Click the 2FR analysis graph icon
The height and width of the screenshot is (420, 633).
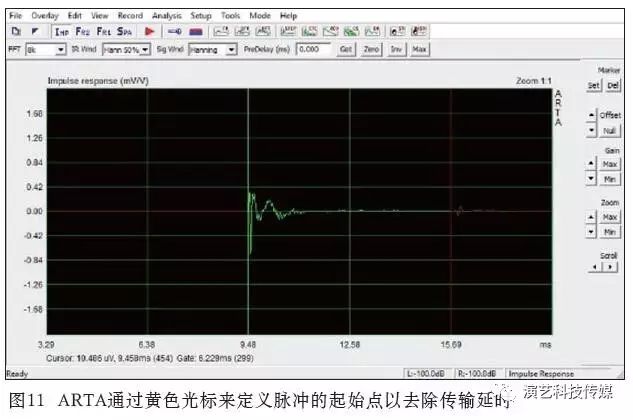(242, 31)
